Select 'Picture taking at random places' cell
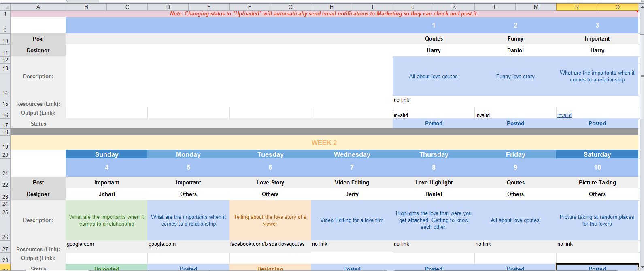This screenshot has height=271, width=644. point(597,220)
